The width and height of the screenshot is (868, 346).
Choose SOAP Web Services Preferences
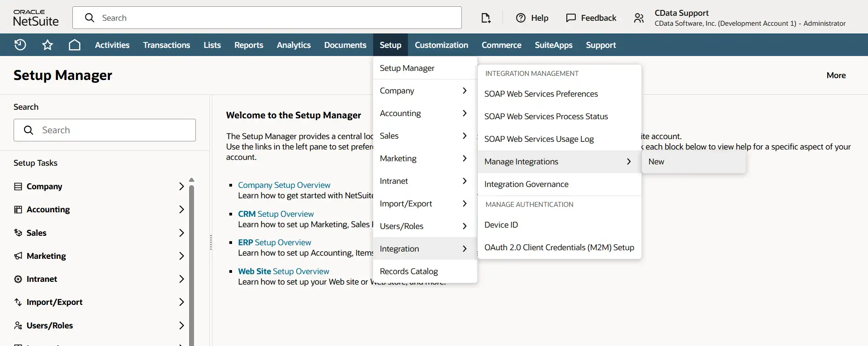click(541, 94)
